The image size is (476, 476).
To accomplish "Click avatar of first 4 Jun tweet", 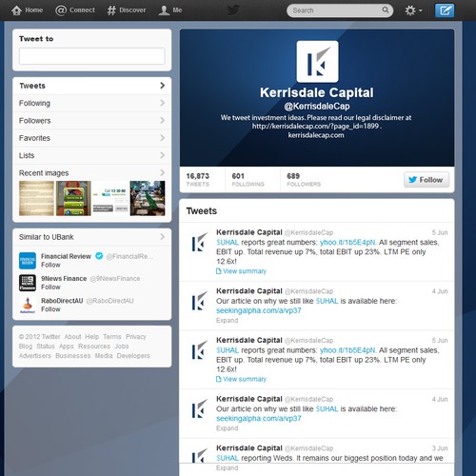I will click(199, 301).
